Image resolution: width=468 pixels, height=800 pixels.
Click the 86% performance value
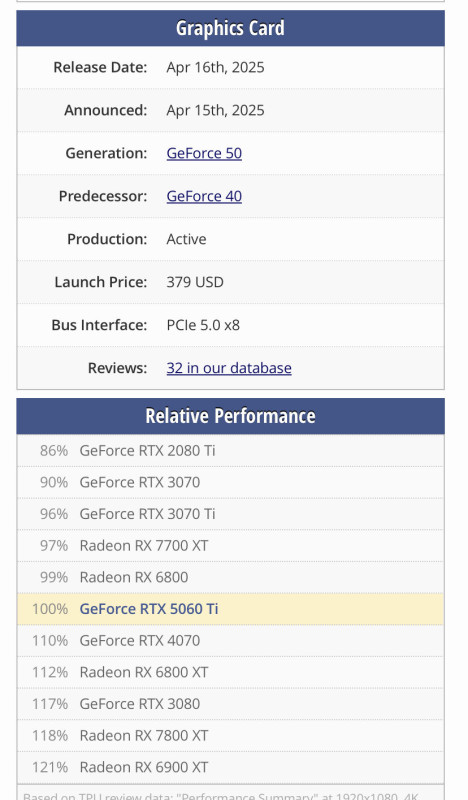click(x=54, y=451)
